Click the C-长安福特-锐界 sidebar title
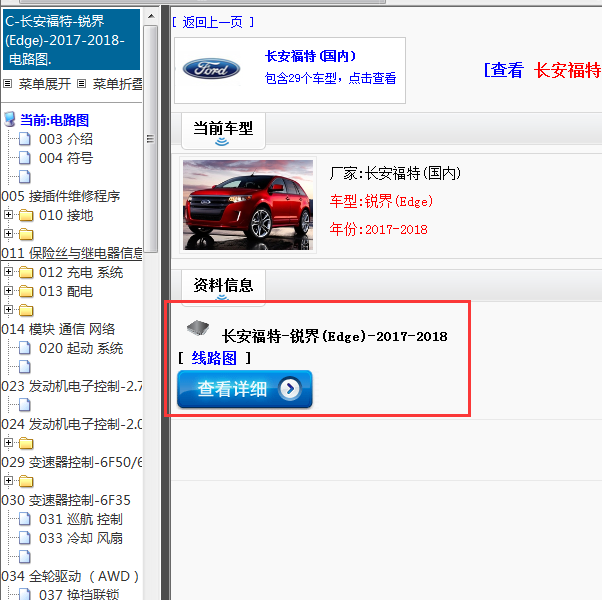Image resolution: width=602 pixels, height=600 pixels. point(71,40)
